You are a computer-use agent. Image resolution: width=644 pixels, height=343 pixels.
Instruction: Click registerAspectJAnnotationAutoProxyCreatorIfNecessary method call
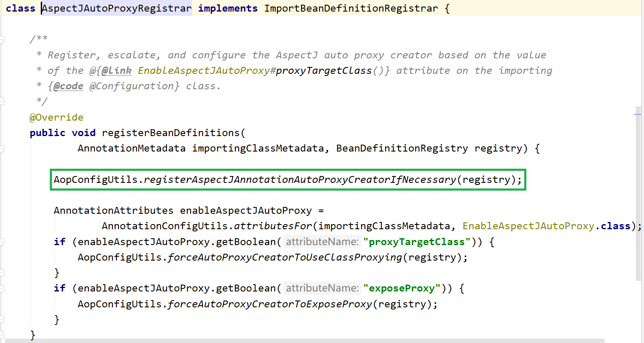tap(300, 179)
